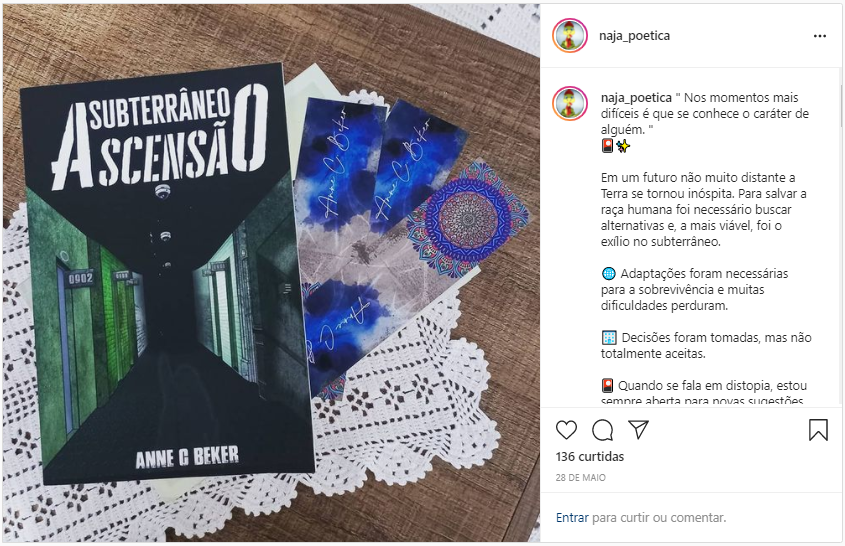The height and width of the screenshot is (546, 845).
Task: Click naja_poetica avatar beside caption
Action: [570, 103]
